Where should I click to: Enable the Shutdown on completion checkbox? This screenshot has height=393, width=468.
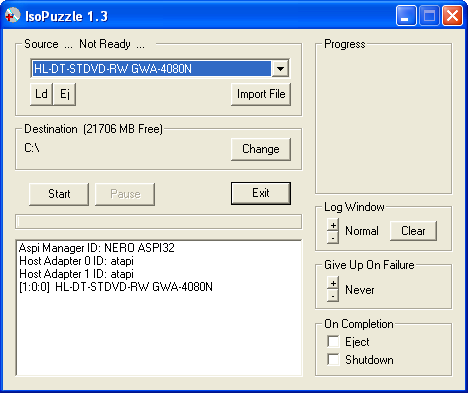click(333, 359)
